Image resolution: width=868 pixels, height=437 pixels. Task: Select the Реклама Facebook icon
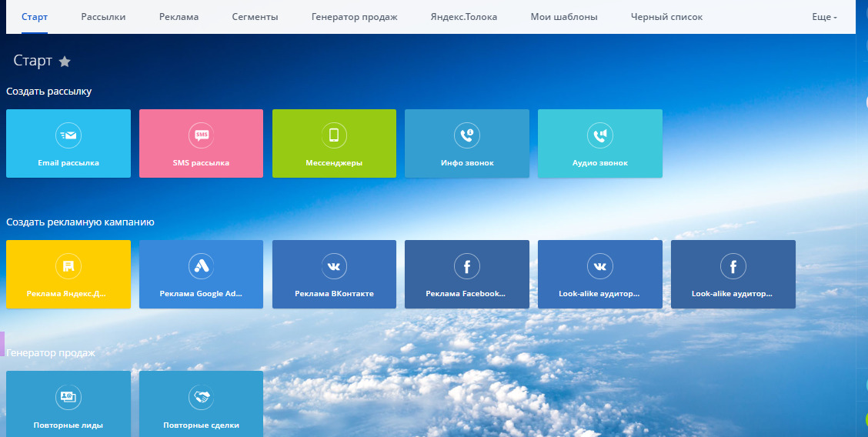467,266
